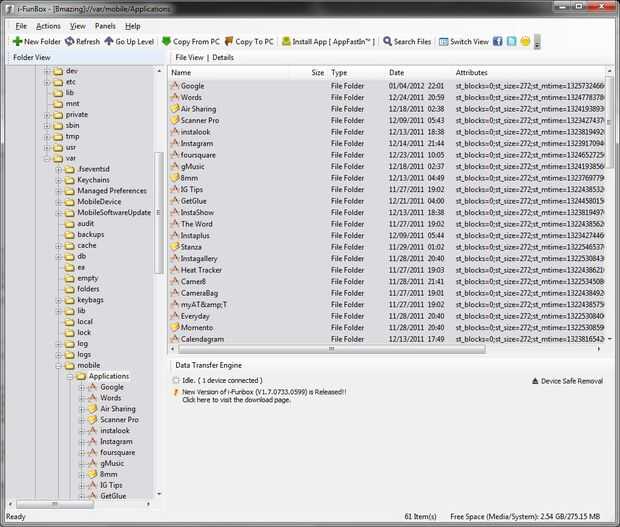Click the Refresh toolbar icon
The width and height of the screenshot is (620, 527).
pyautogui.click(x=70, y=41)
